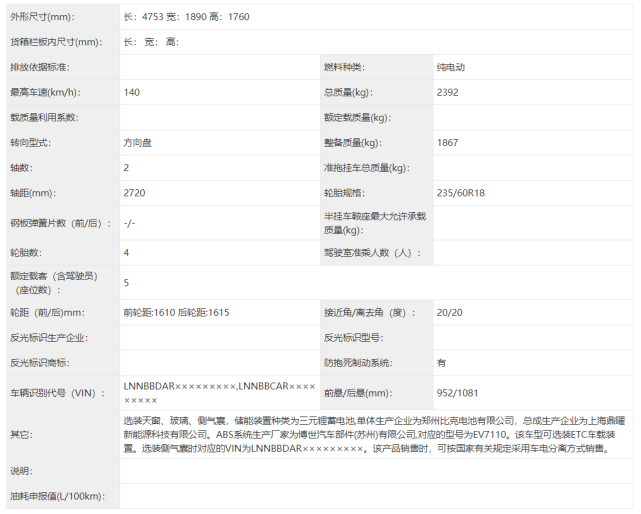Select the dimensions value 长:4753 宽:1890 高:1760
The image size is (641, 514).
[x=186, y=17]
